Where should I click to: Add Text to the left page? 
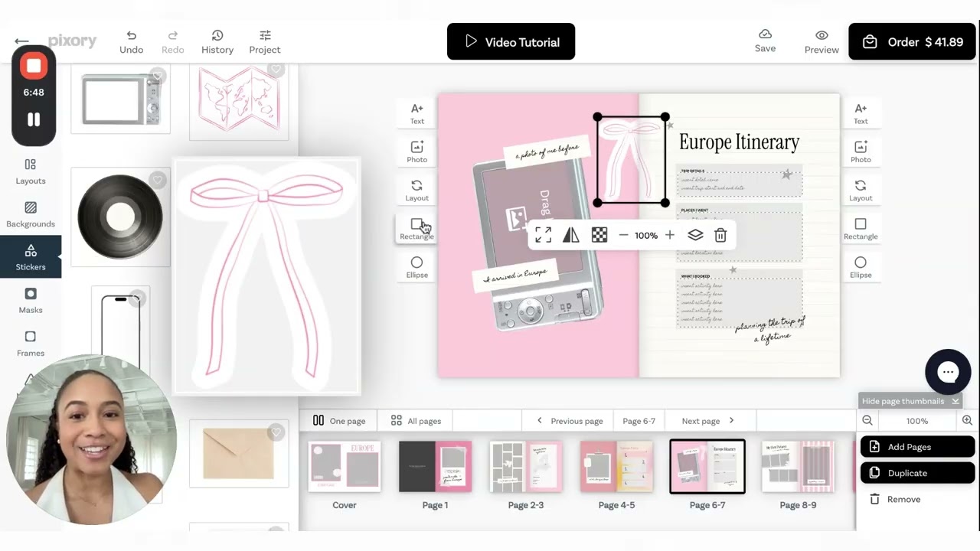[416, 113]
